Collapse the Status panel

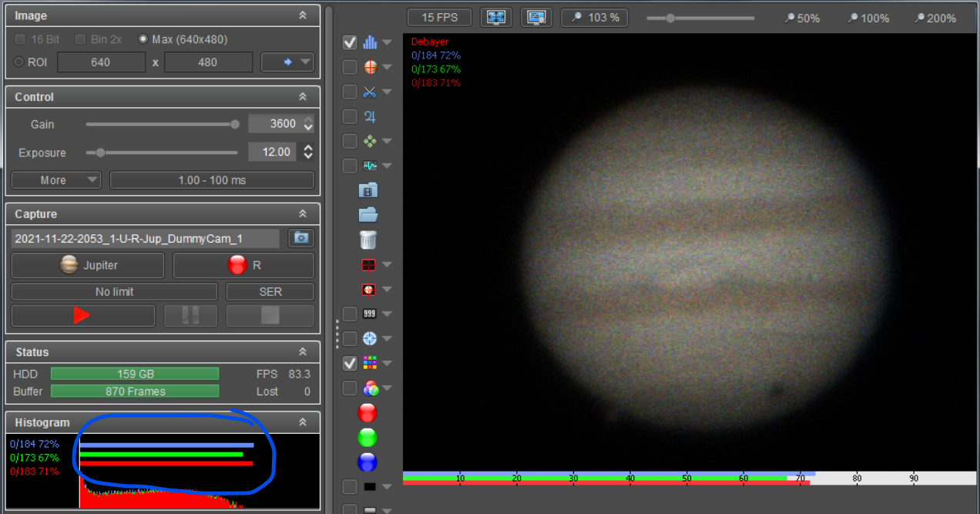coord(303,352)
